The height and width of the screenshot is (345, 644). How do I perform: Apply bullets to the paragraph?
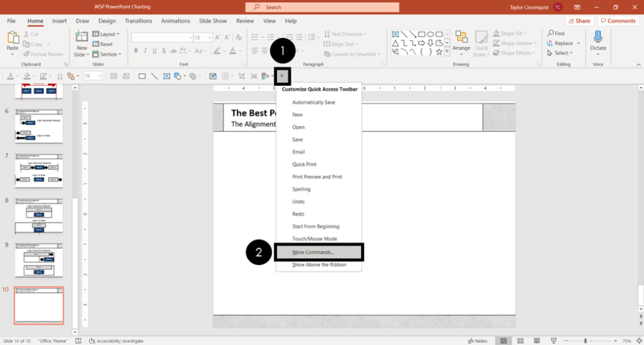pyautogui.click(x=255, y=36)
